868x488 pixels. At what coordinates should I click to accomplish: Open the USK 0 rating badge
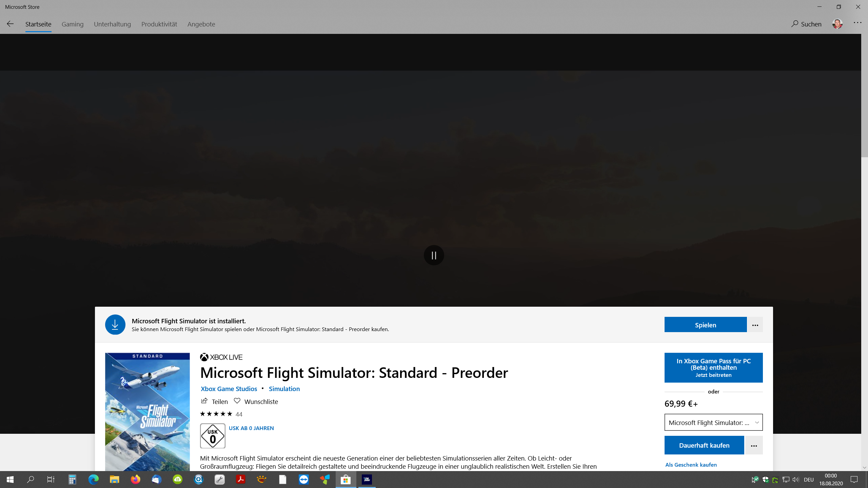(213, 436)
